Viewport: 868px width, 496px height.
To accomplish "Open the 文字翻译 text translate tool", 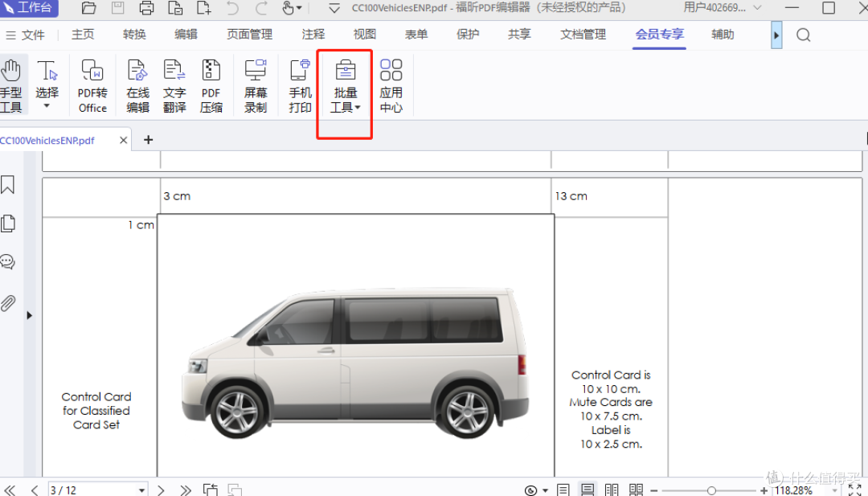I will click(174, 85).
